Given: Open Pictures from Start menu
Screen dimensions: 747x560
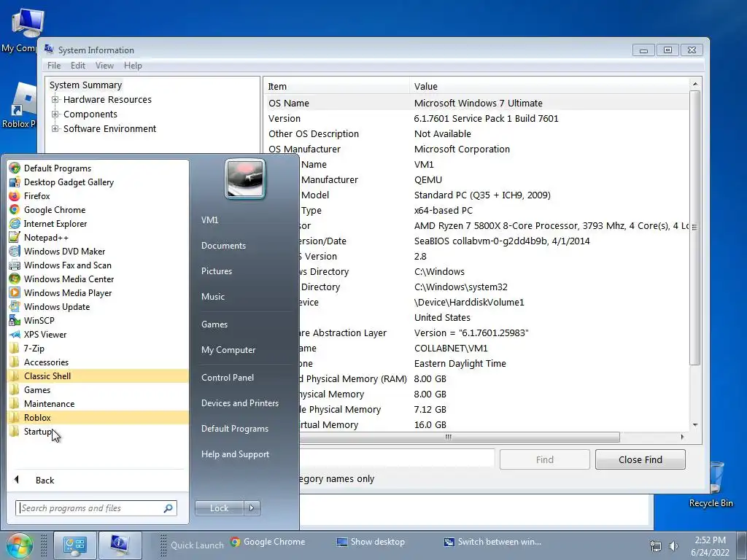Looking at the screenshot, I should (x=217, y=271).
